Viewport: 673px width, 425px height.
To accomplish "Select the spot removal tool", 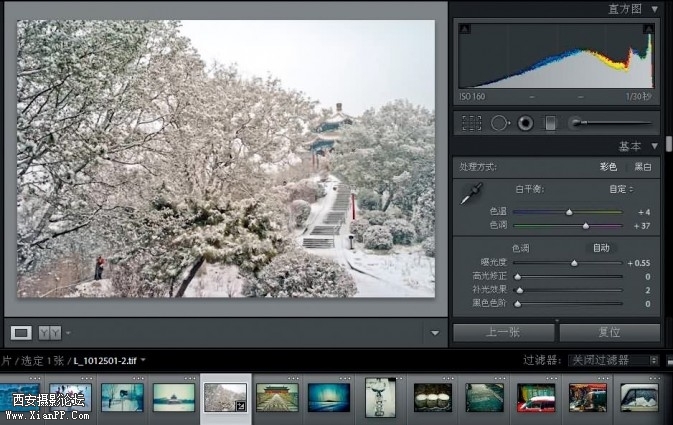I will tap(499, 123).
